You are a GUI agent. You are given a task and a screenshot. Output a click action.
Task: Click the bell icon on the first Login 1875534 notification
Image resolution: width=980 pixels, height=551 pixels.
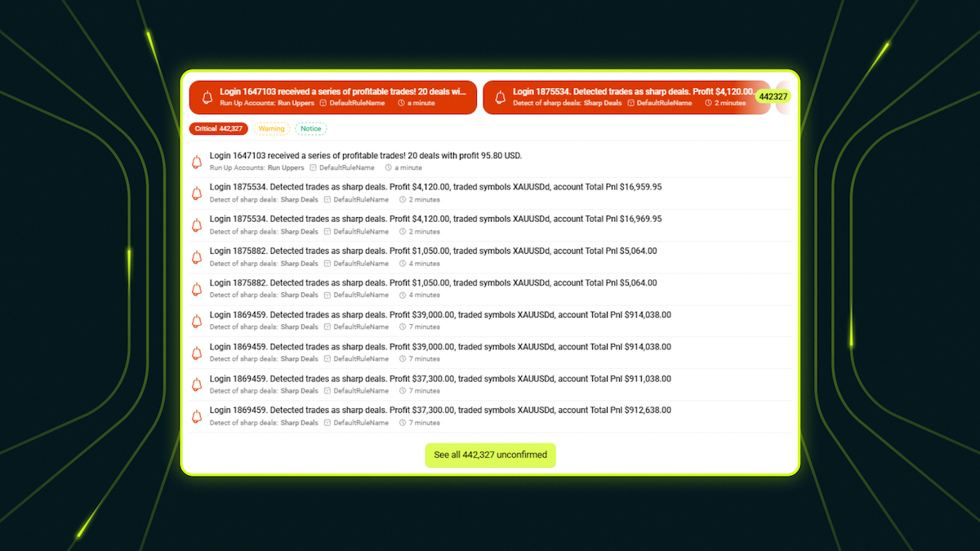tap(196, 192)
